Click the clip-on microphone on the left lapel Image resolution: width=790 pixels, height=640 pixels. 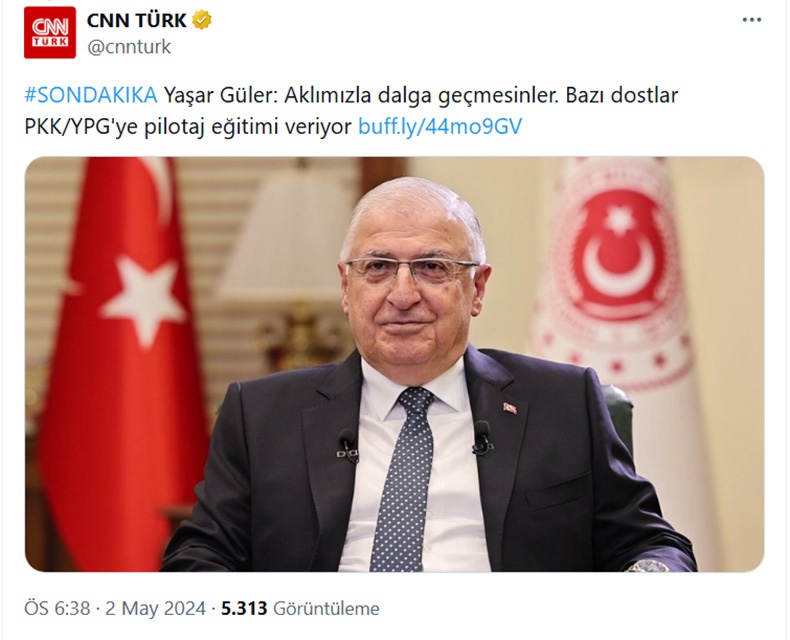coord(347,445)
